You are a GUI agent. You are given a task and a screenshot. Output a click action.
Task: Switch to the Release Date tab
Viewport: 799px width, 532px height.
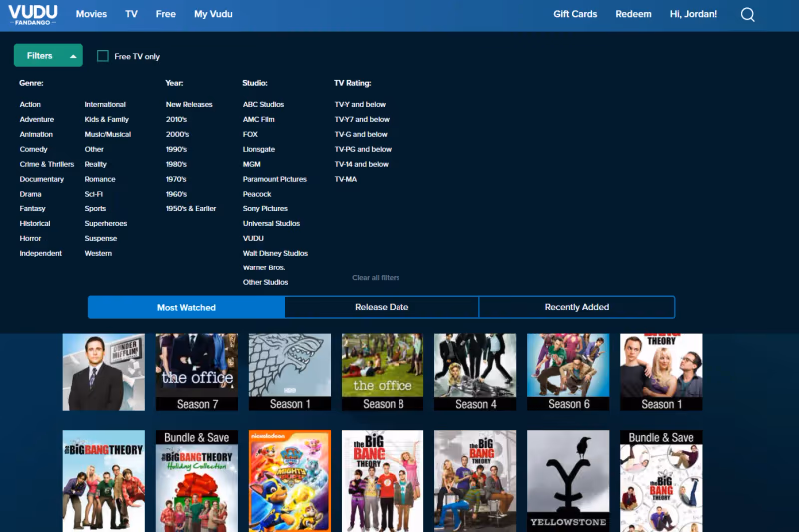pyautogui.click(x=382, y=307)
